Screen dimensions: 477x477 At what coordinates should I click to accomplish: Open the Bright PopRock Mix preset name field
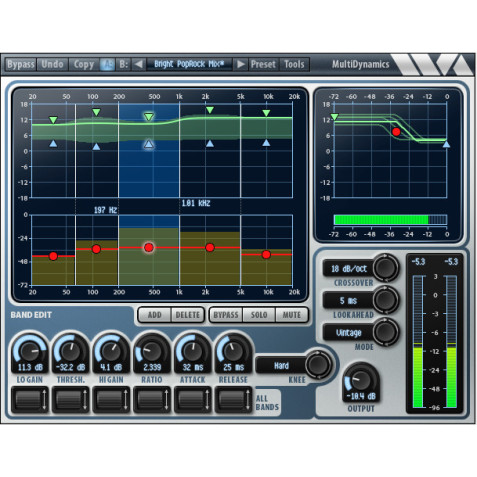[189, 64]
